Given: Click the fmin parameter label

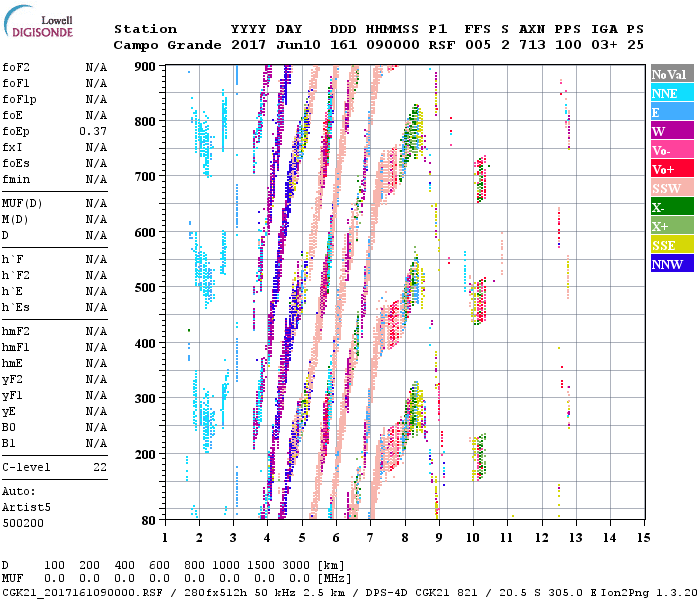Looking at the screenshot, I should pos(16,179).
